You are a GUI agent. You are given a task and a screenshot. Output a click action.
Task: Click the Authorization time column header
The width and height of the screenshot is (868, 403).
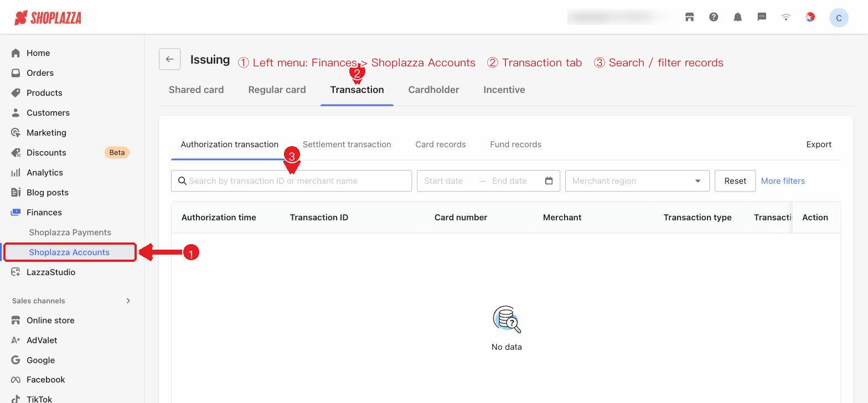click(219, 218)
